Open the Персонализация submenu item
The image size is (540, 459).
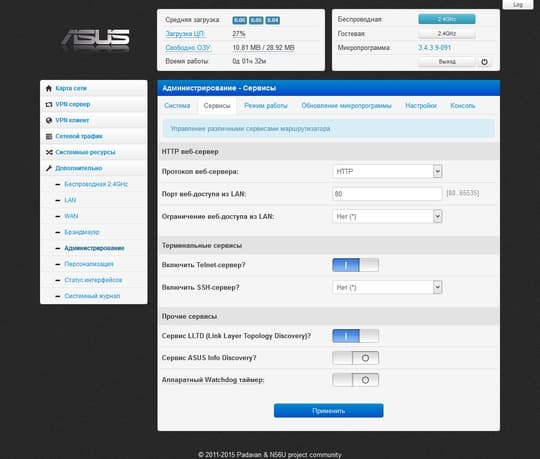89,264
